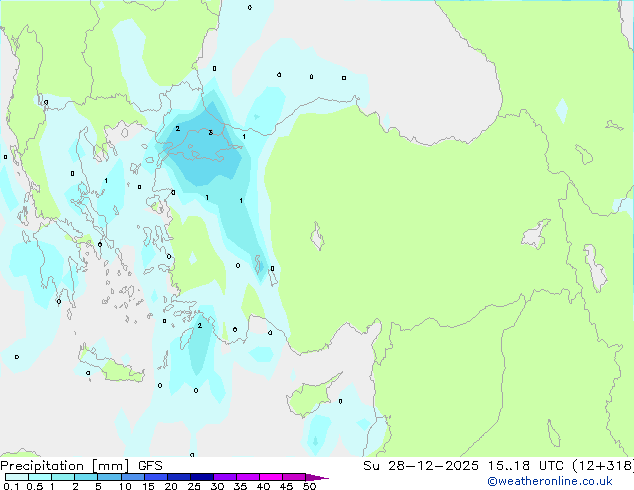Pick the 1–2 mm legend color box

click(63, 477)
